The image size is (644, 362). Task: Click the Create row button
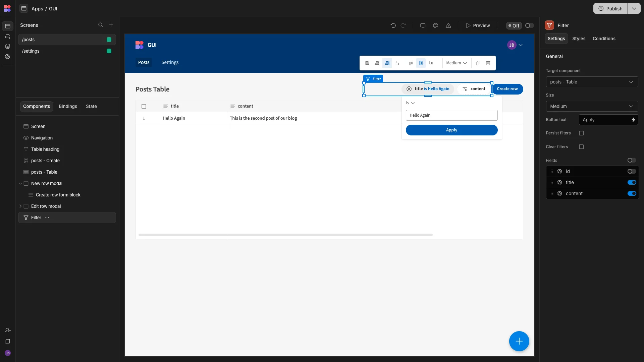point(507,89)
